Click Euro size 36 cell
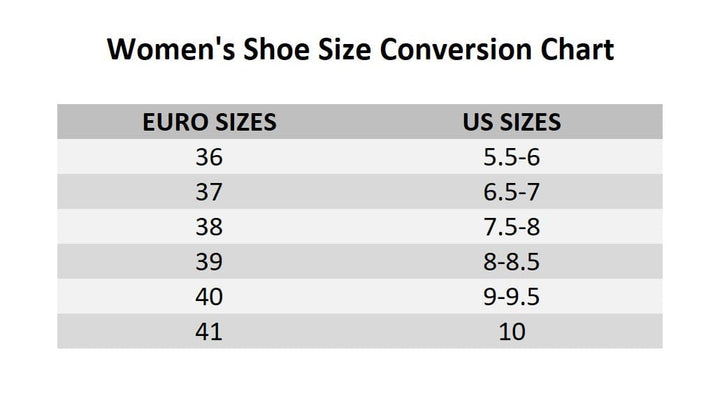Screen dimensions: 720x417 [x=209, y=157]
